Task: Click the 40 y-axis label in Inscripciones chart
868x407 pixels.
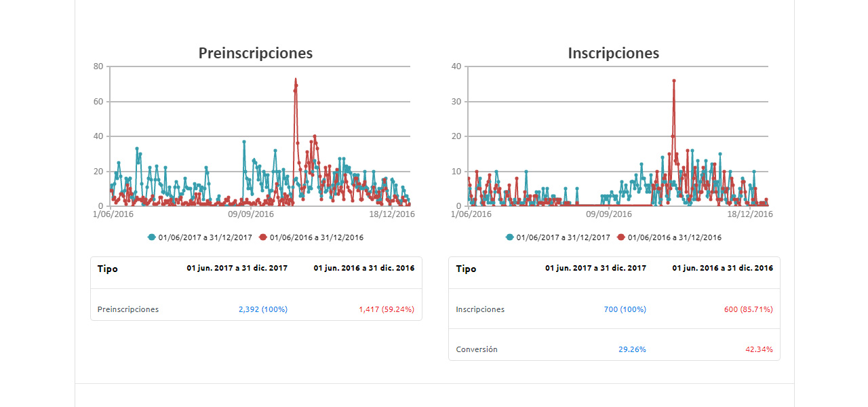Action: (x=456, y=66)
